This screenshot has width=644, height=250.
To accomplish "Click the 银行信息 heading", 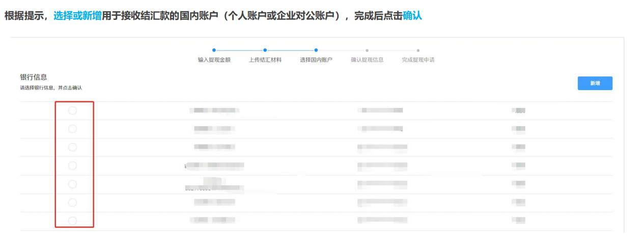I will (34, 77).
